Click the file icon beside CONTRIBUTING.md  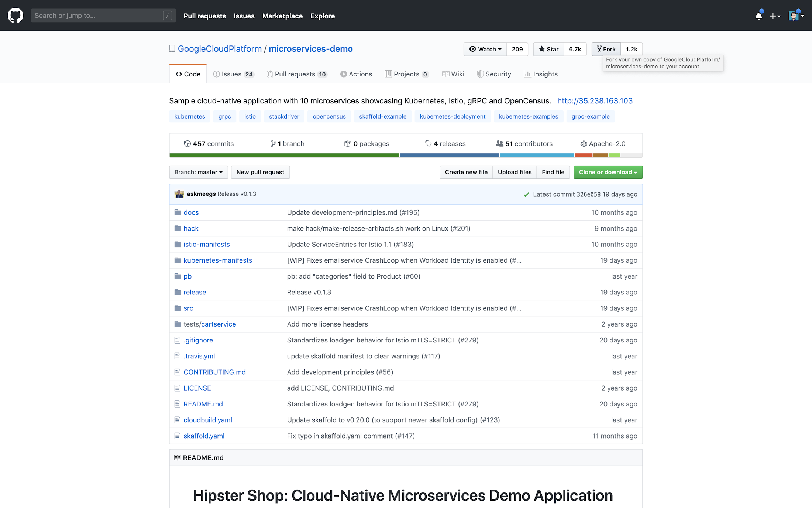click(178, 372)
